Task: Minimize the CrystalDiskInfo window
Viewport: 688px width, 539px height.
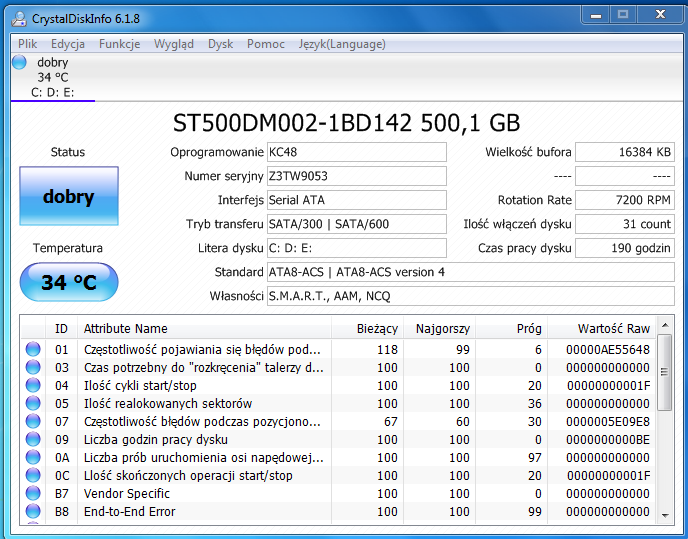Action: 595,15
